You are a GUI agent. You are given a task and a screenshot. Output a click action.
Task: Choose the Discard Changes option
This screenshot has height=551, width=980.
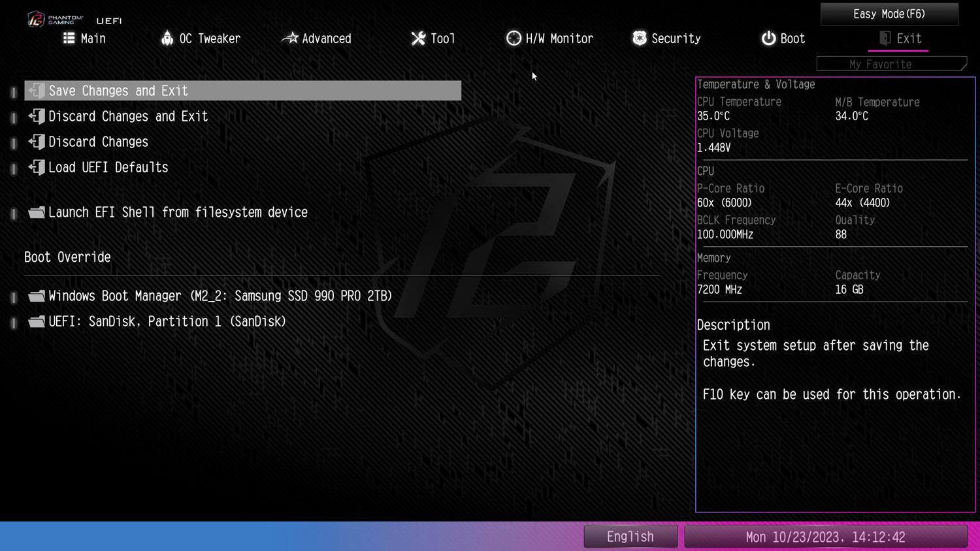[x=98, y=142]
